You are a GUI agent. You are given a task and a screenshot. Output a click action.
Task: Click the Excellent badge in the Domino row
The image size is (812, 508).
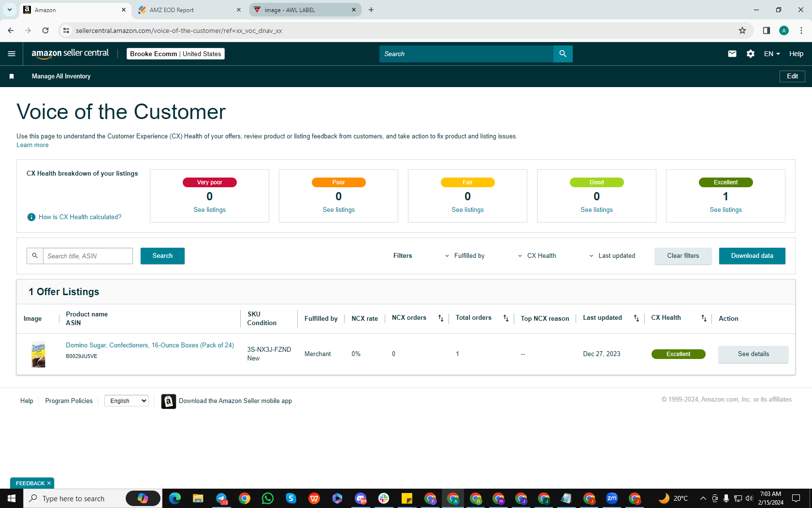click(x=678, y=354)
